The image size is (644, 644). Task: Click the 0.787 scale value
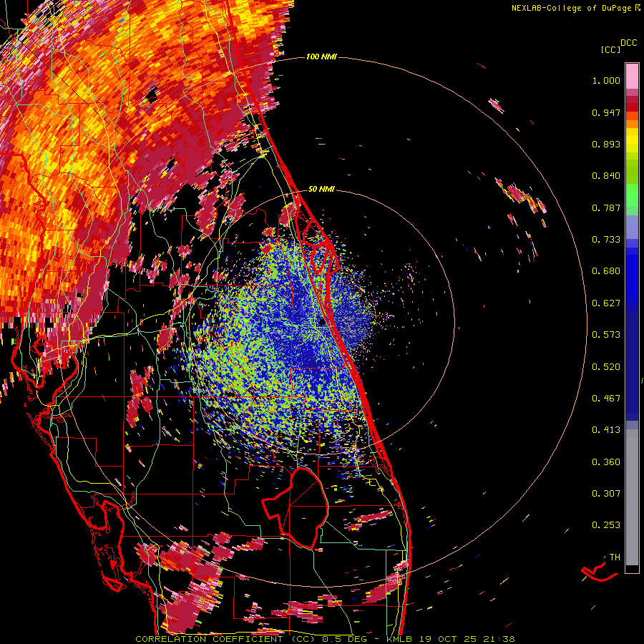tap(606, 208)
